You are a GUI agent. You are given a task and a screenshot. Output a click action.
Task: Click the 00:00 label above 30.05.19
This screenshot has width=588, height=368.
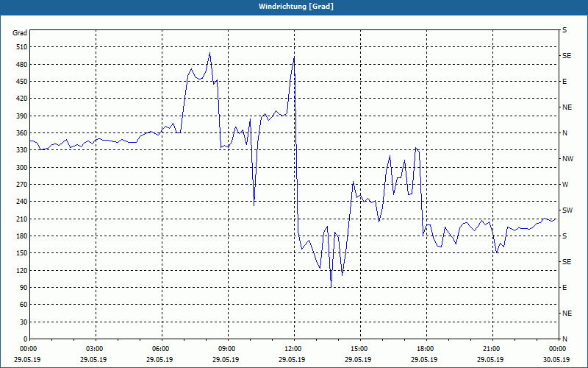pyautogui.click(x=558, y=349)
